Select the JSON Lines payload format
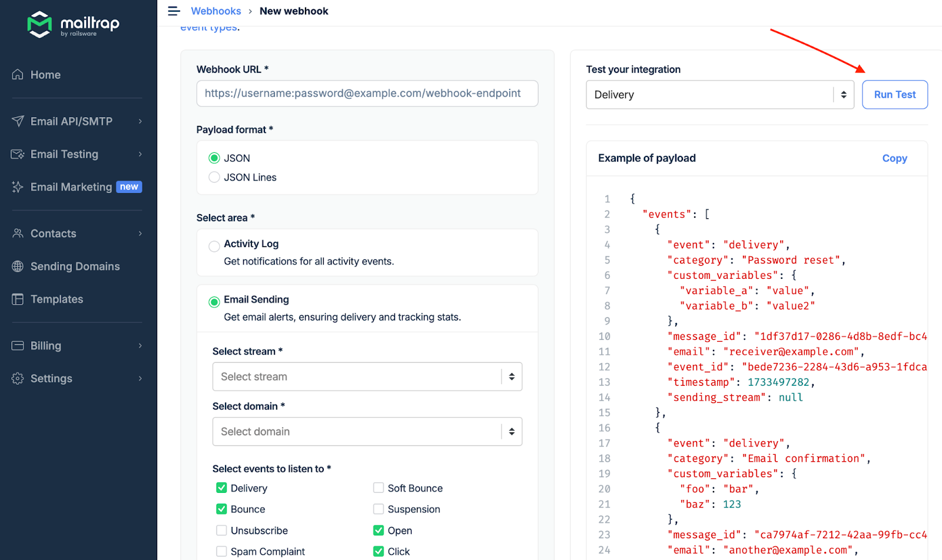This screenshot has width=942, height=560. click(x=214, y=177)
